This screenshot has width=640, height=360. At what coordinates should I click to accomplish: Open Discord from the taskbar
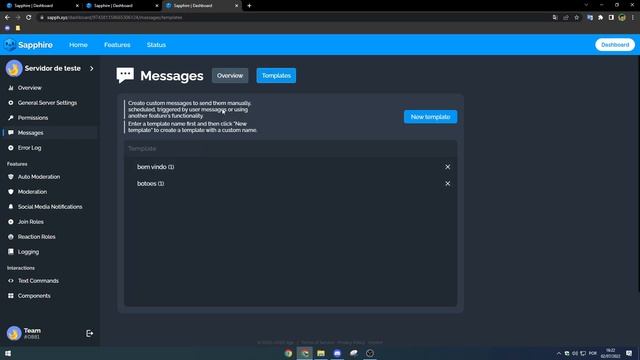pos(337,353)
